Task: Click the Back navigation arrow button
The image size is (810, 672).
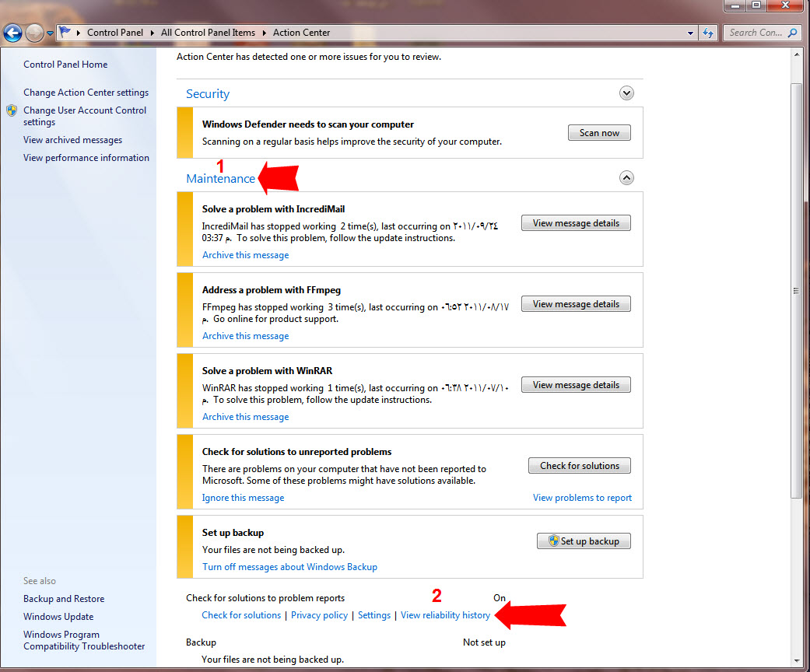Action: coord(12,33)
